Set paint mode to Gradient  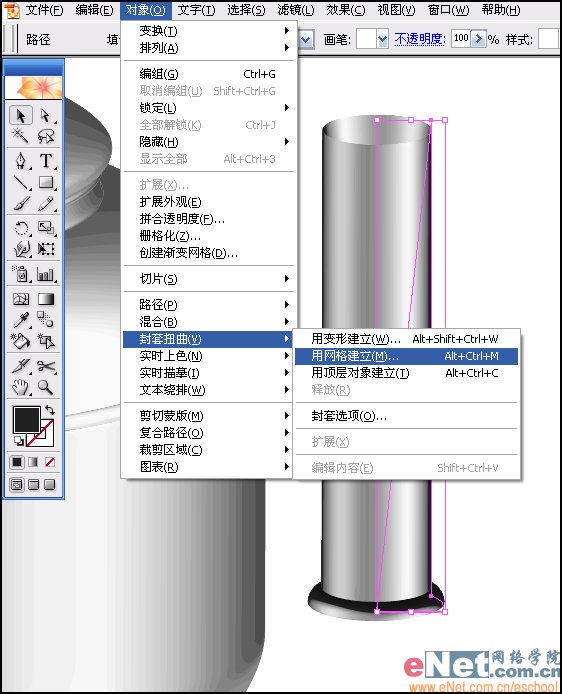click(33, 462)
